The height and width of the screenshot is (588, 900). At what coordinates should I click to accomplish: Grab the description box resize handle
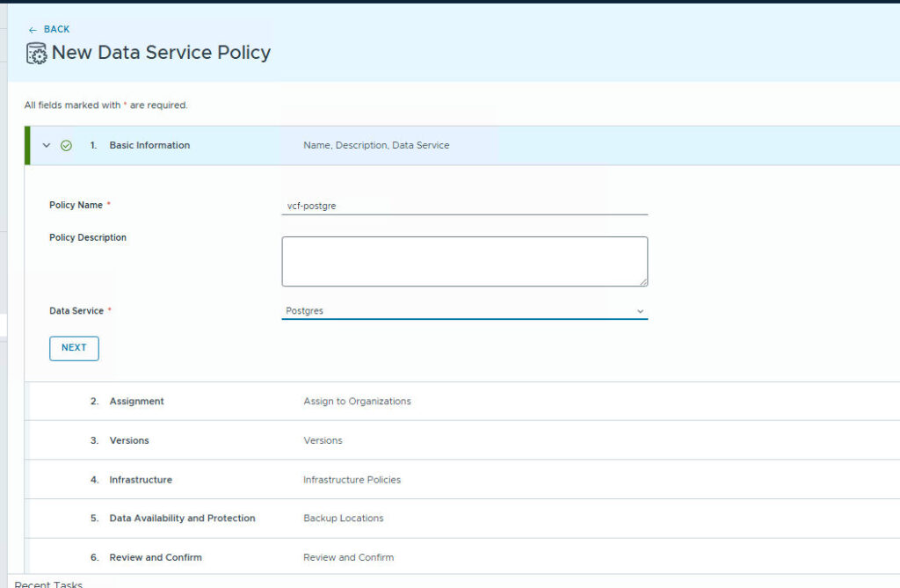tap(642, 281)
